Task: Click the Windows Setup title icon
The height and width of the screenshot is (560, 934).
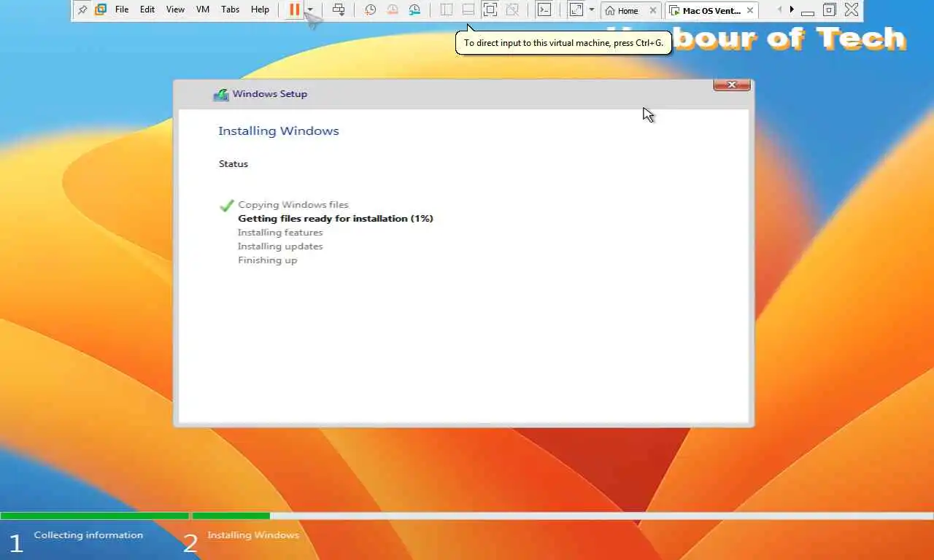Action: [220, 94]
